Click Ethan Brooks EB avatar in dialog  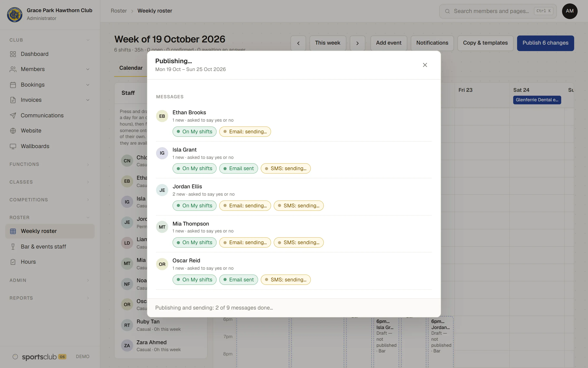[162, 116]
